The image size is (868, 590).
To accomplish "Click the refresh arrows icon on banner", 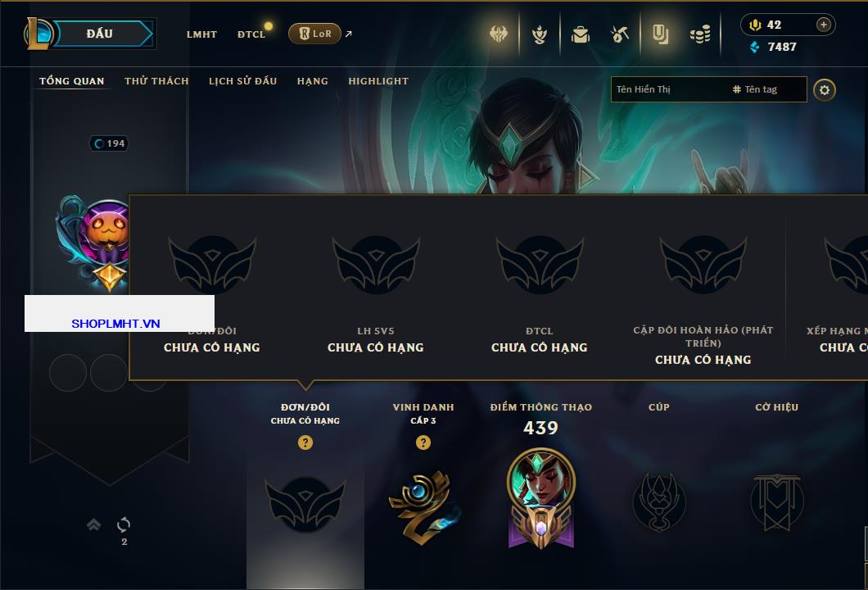I will tap(124, 524).
